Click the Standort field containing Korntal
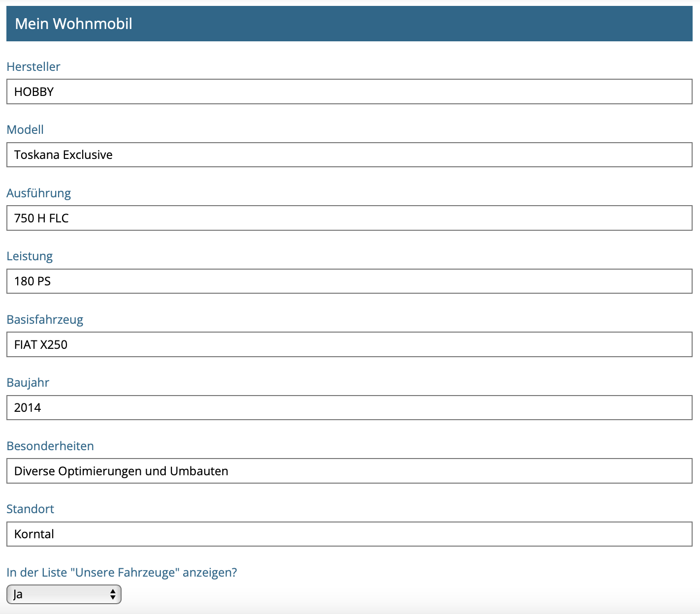The image size is (700, 614). pyautogui.click(x=349, y=534)
